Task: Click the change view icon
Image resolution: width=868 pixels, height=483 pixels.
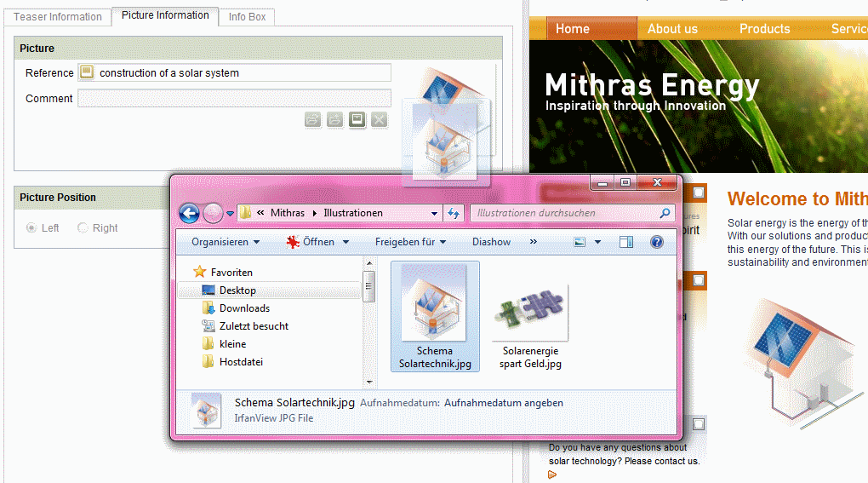Action: (x=580, y=242)
